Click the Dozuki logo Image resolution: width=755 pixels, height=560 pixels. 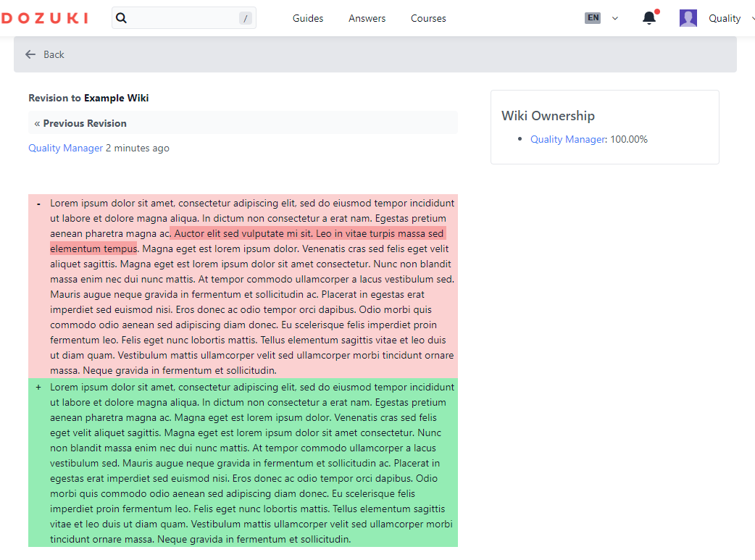(x=43, y=18)
